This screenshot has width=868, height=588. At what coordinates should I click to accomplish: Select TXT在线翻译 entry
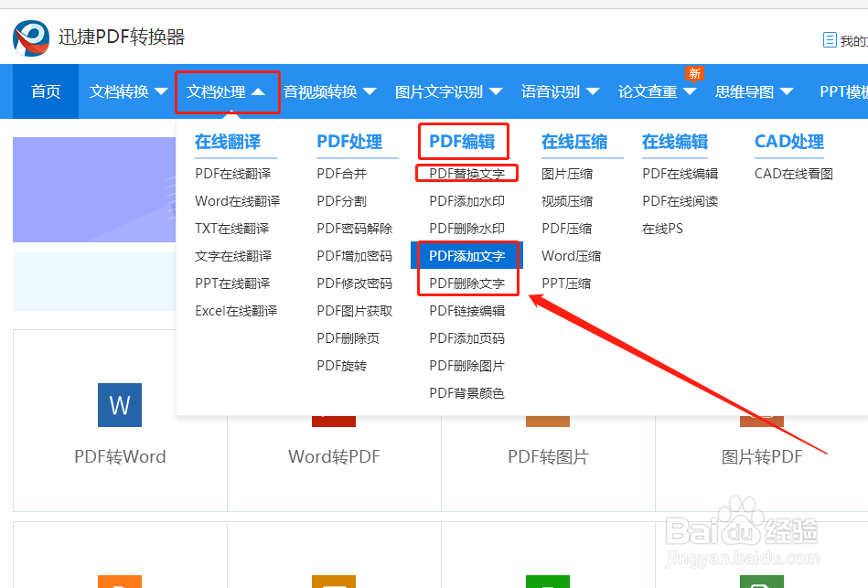point(232,229)
